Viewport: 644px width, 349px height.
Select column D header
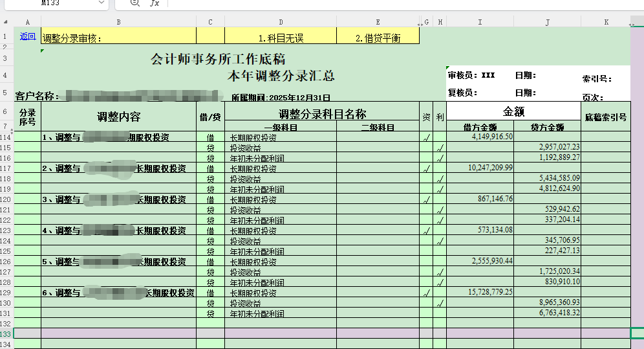[280, 22]
